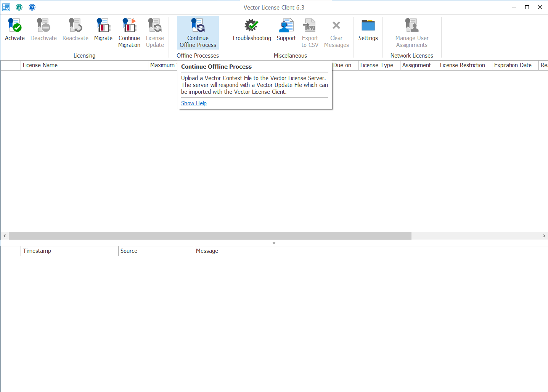Viewport: 548px width, 392px height.
Task: Launch Continue Offline Process
Action: 198,33
